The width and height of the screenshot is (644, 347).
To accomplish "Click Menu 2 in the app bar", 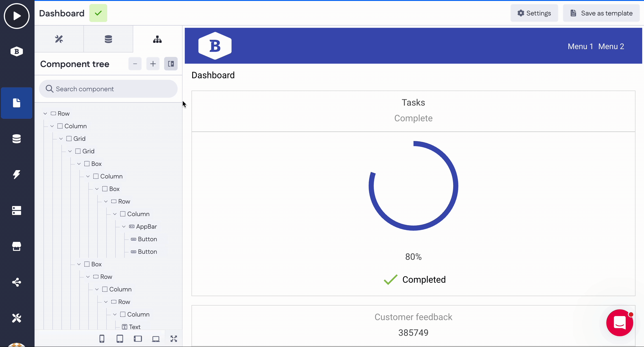I will pos(611,46).
